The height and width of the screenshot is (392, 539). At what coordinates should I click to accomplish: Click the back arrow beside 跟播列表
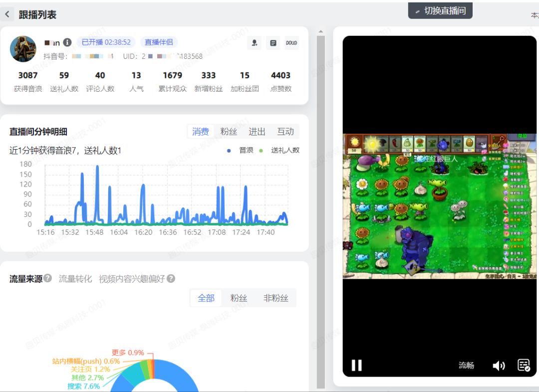pyautogui.click(x=7, y=14)
